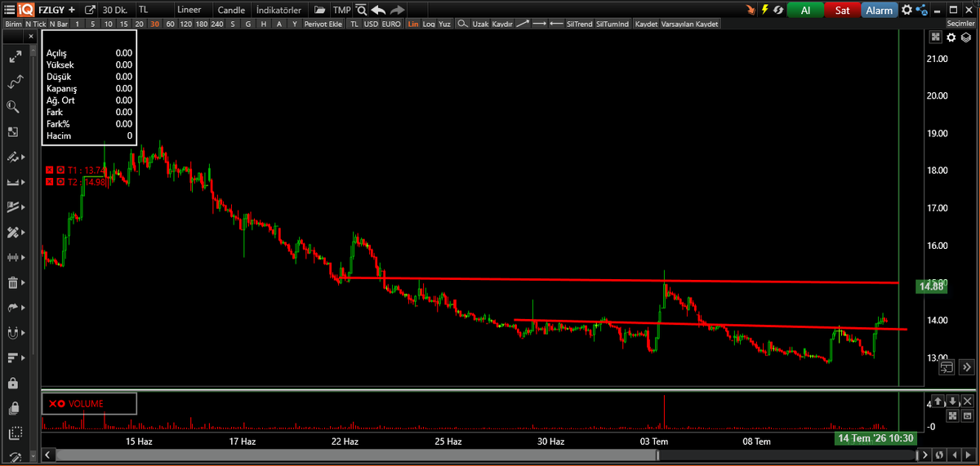Expand the chart panel double chevron button
This screenshot has height=466, width=980.
tap(967, 367)
